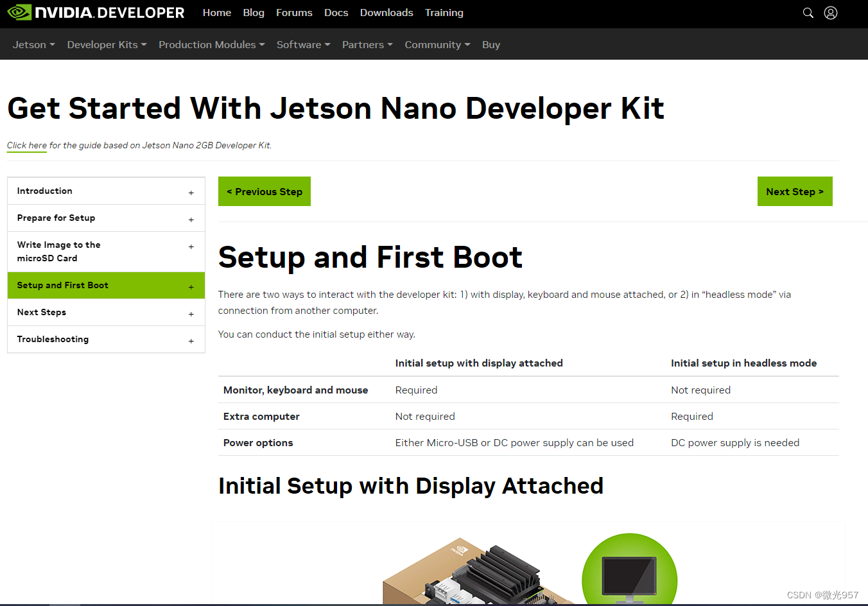Click 'DC power supply is needed' cell
Viewport: 868px width, 606px height.
coord(735,442)
